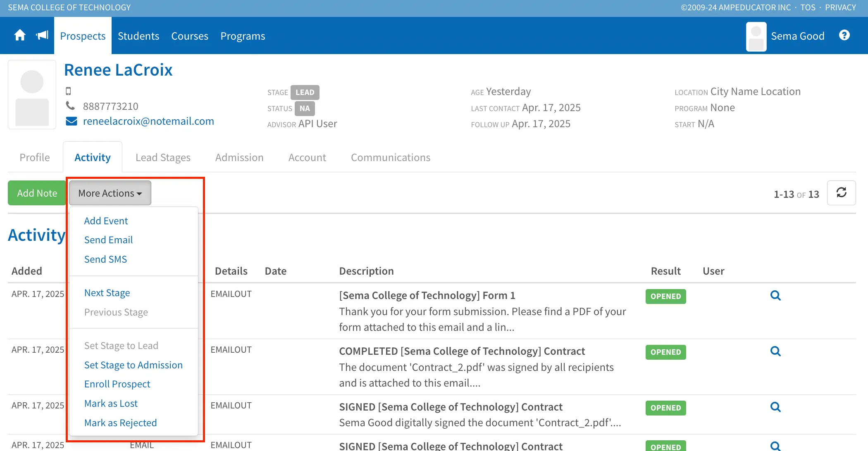Open Courses in the top navigation
Image resolution: width=868 pixels, height=451 pixels.
tap(190, 36)
